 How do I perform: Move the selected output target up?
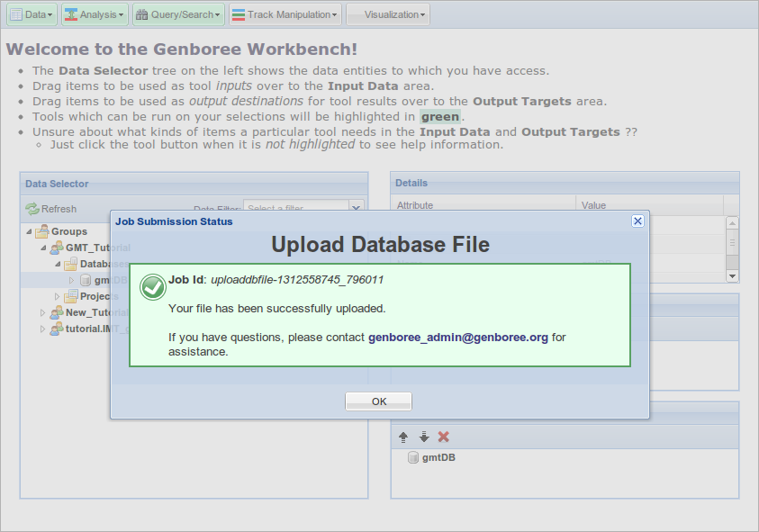coord(403,437)
